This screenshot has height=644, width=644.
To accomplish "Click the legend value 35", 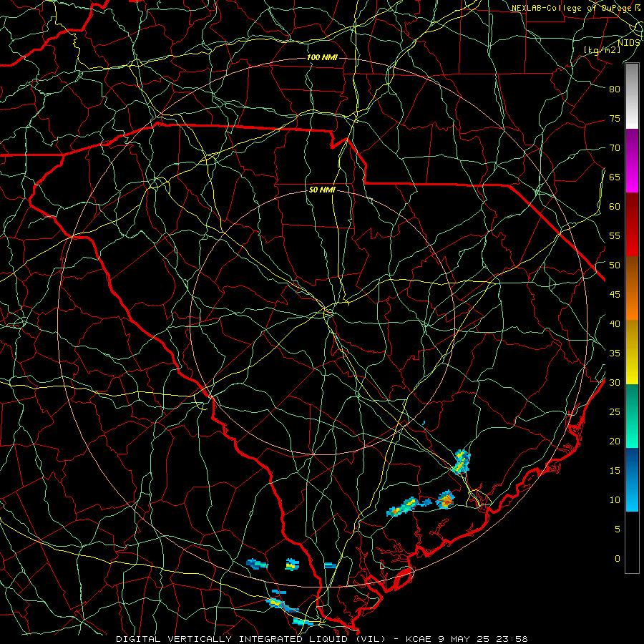I will (615, 353).
